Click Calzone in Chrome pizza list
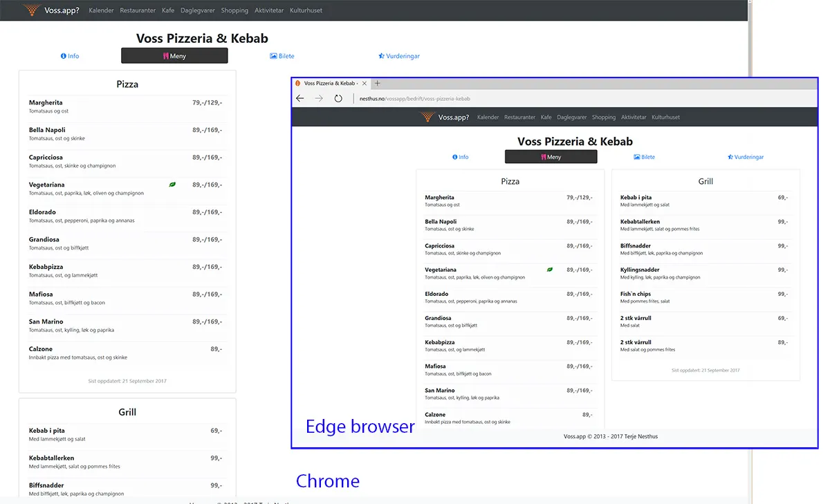 [41, 349]
